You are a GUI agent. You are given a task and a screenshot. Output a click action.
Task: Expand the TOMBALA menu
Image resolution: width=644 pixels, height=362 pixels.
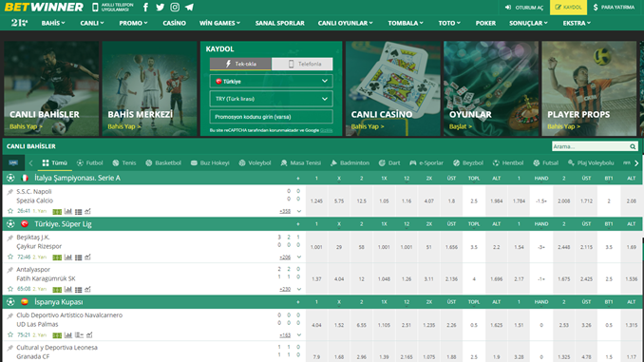406,23
